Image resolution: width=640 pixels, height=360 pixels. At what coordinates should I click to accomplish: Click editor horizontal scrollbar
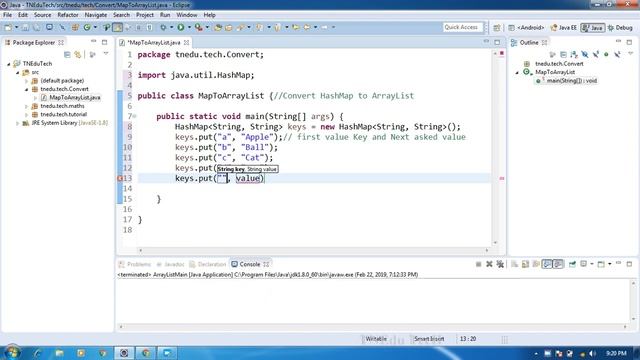coord(313,250)
